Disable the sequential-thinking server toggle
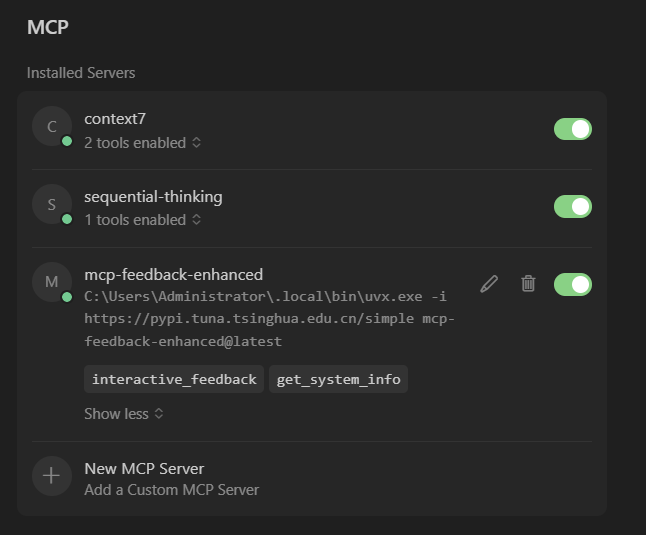Screen dimensions: 646x535 (x=573, y=207)
